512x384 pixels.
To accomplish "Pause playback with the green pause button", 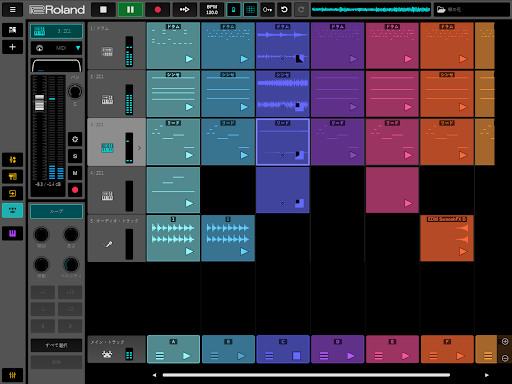I will pyautogui.click(x=130, y=10).
